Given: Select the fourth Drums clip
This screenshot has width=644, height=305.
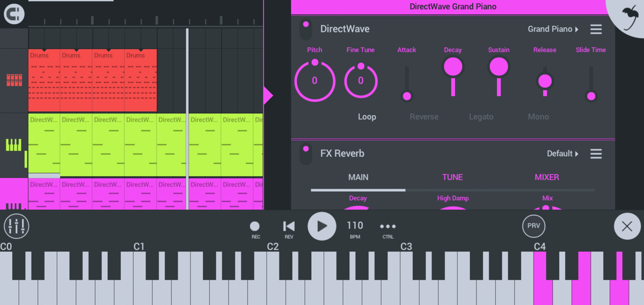Looking at the screenshot, I should coord(141,81).
